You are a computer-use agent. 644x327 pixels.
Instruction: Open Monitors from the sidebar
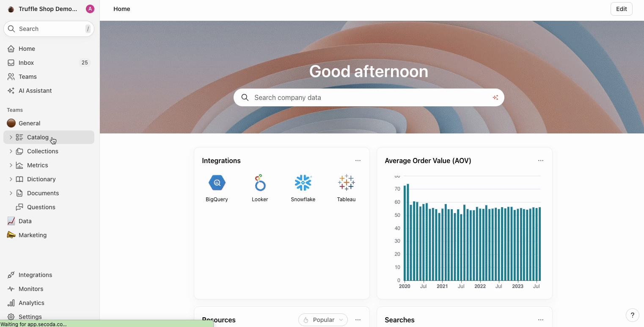[31, 289]
